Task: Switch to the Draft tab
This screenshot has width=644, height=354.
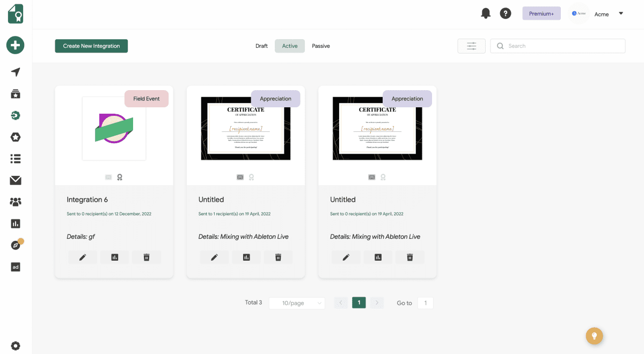Action: pyautogui.click(x=261, y=46)
